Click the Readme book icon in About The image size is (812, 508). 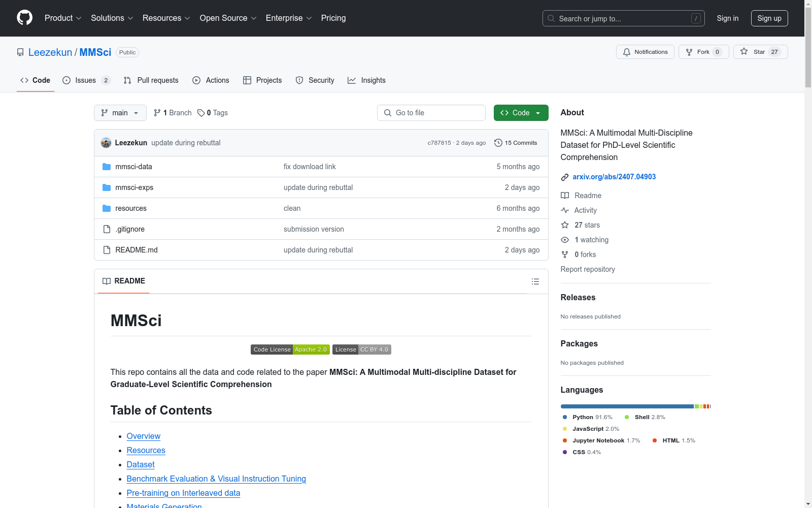coord(565,196)
